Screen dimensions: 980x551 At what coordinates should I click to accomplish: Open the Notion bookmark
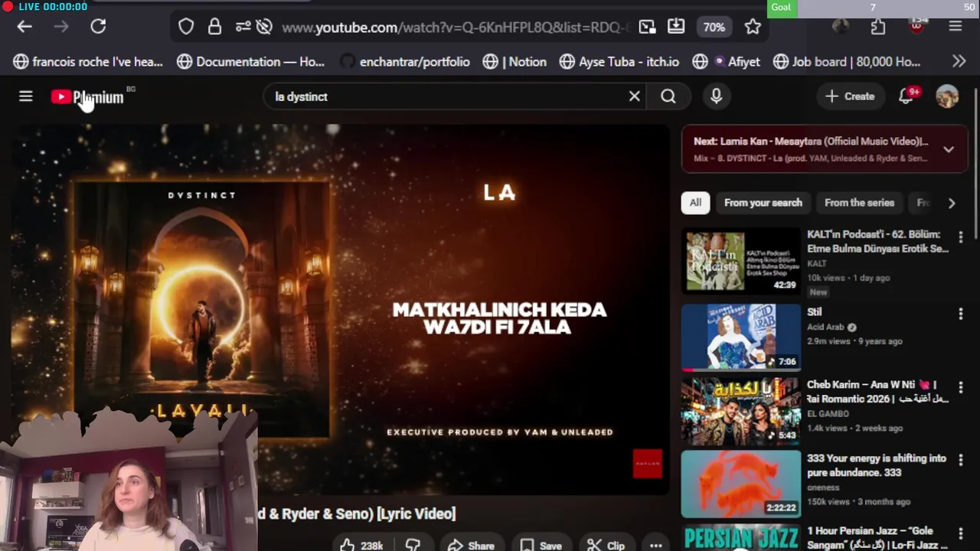(x=514, y=62)
